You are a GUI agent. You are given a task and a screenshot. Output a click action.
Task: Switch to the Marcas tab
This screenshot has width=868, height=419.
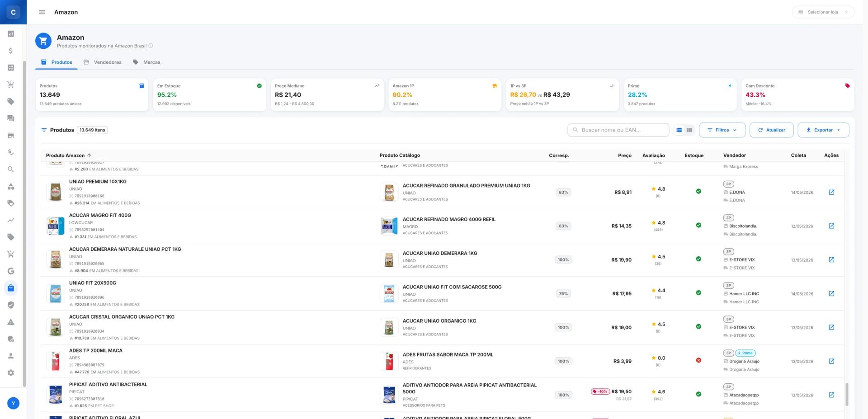146,62
